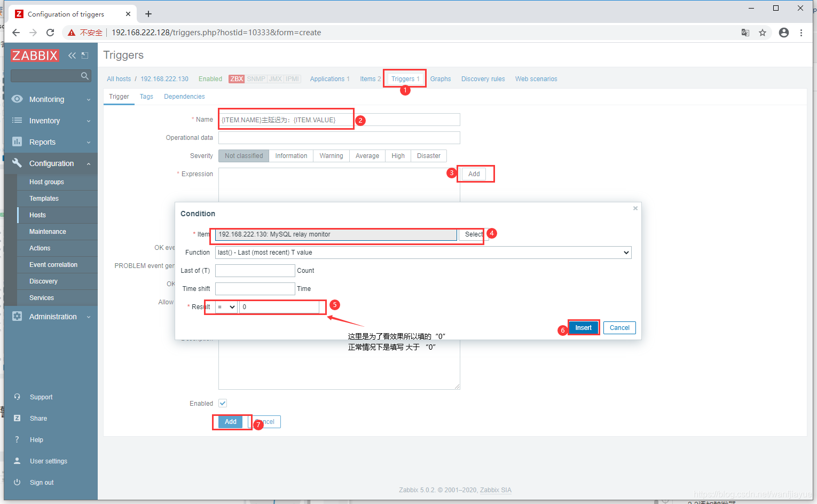The height and width of the screenshot is (504, 817).
Task: Click the Time shift input field
Action: coord(255,289)
